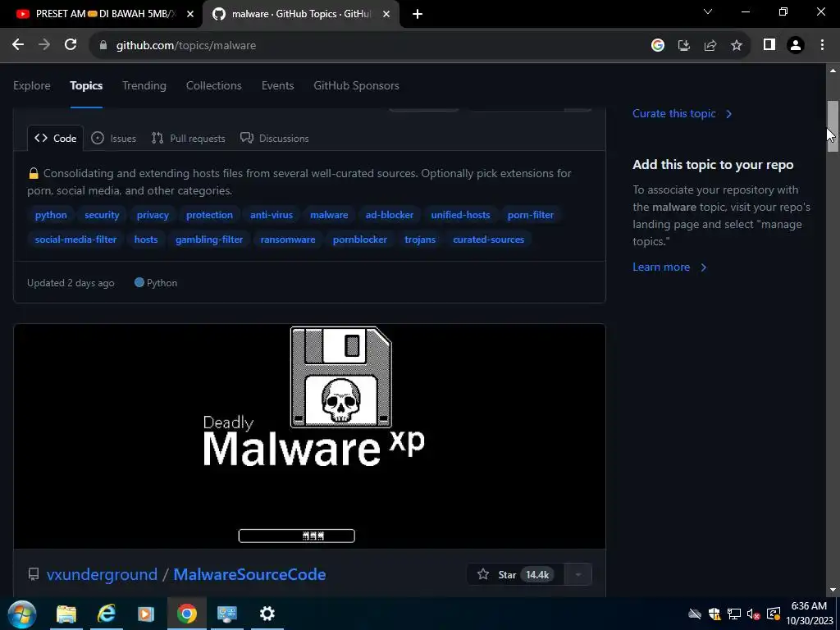Open the Windows Start menu
Image resolution: width=840 pixels, height=630 pixels.
pos(21,614)
